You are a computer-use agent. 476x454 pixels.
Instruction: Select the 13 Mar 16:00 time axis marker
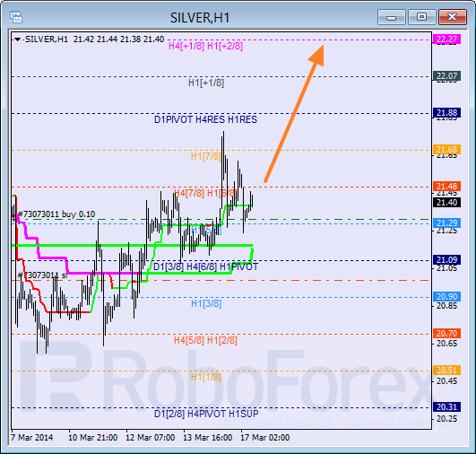coord(208,438)
